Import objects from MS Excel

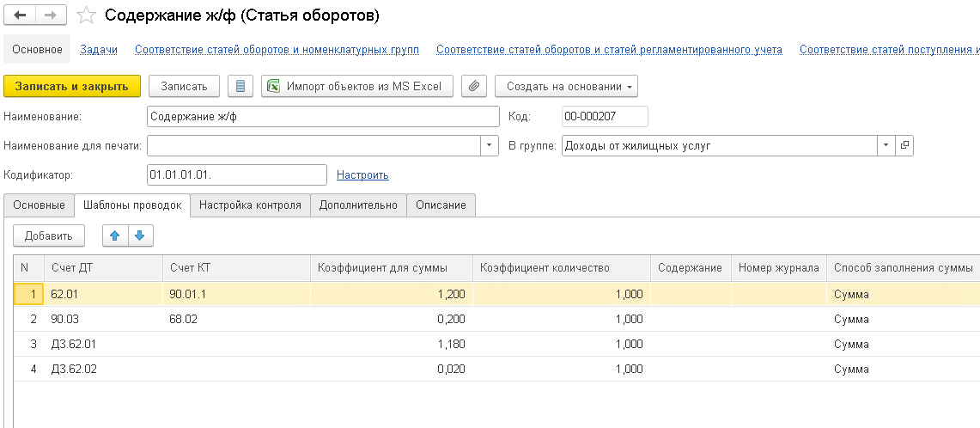pos(356,86)
